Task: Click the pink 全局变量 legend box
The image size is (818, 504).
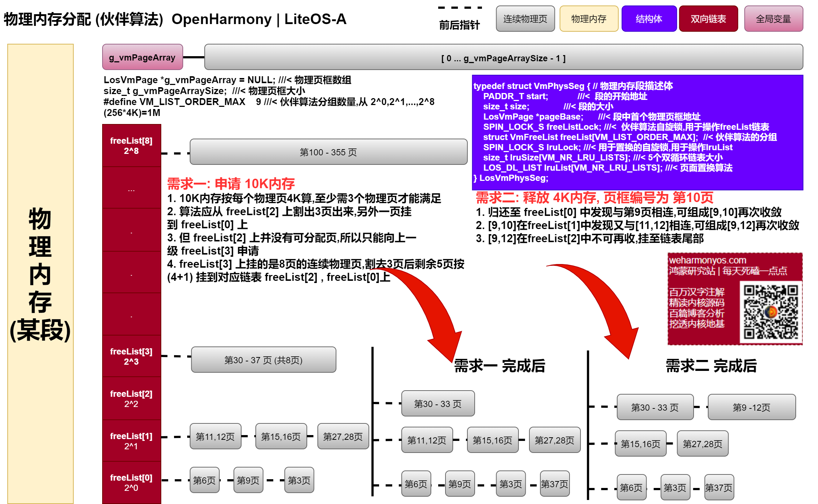Action: [x=773, y=19]
